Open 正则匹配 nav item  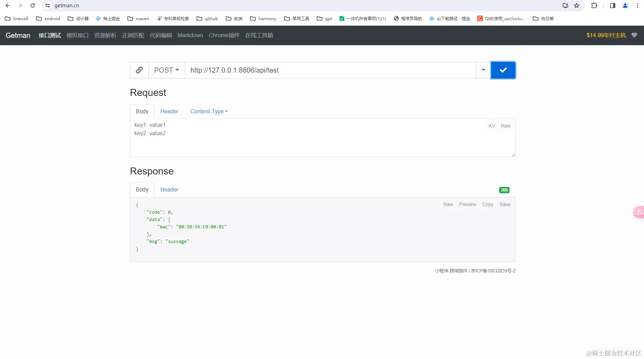tap(133, 35)
